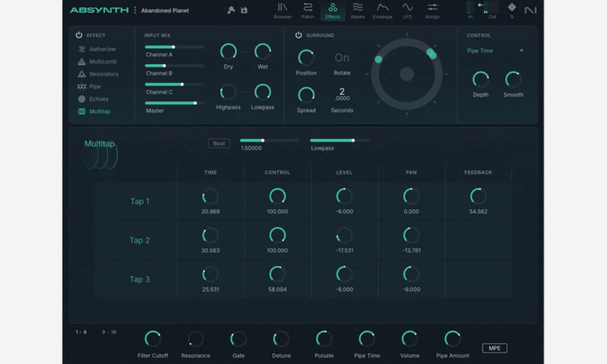Switch to the Waves page icon

click(357, 11)
